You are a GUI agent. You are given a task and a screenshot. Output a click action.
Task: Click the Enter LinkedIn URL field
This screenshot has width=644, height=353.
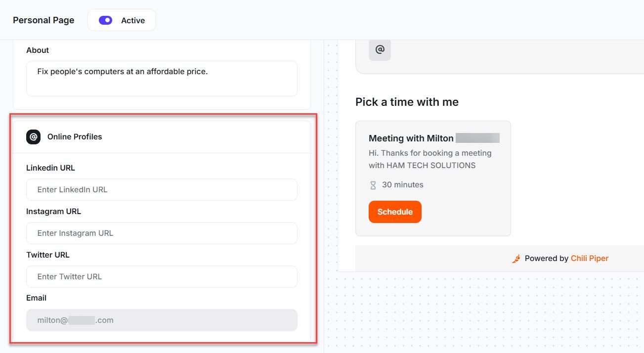pyautogui.click(x=162, y=189)
